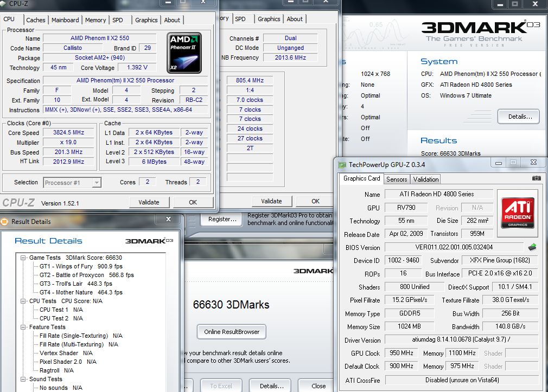Open About tab in the second CPU-Z window
The height and width of the screenshot is (392, 548).
pyautogui.click(x=295, y=19)
